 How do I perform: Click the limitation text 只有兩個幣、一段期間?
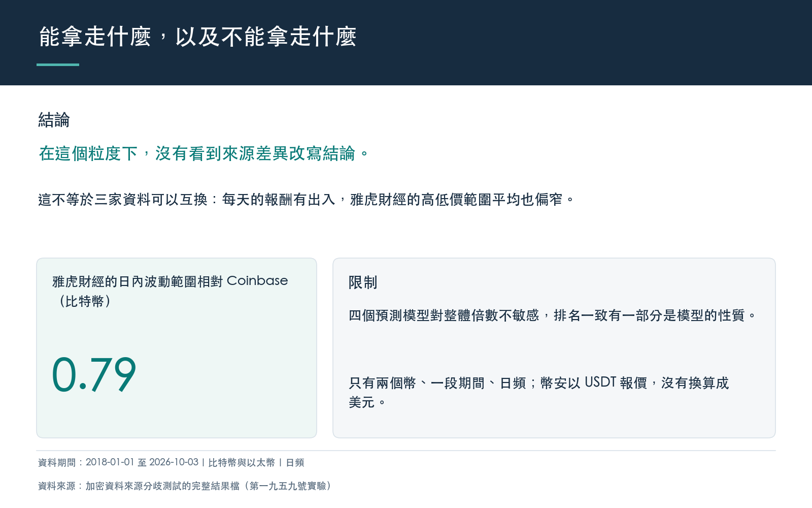(x=539, y=392)
